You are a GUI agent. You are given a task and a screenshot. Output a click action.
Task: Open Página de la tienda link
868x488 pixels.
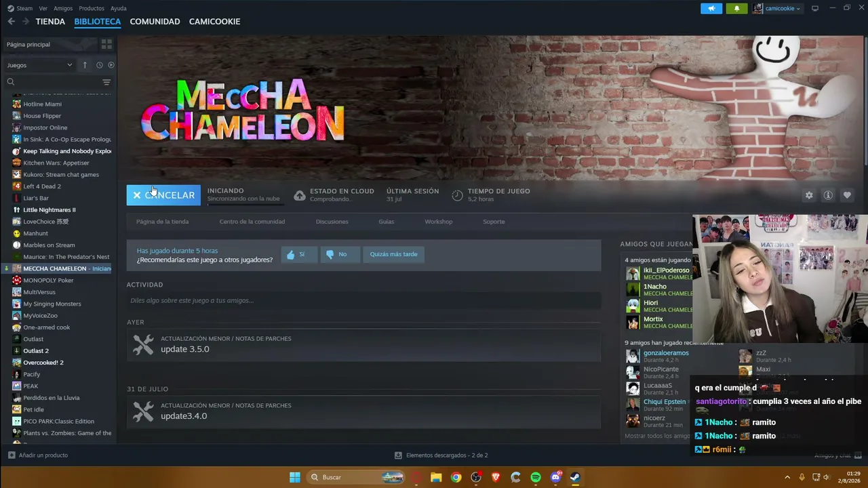tap(163, 222)
